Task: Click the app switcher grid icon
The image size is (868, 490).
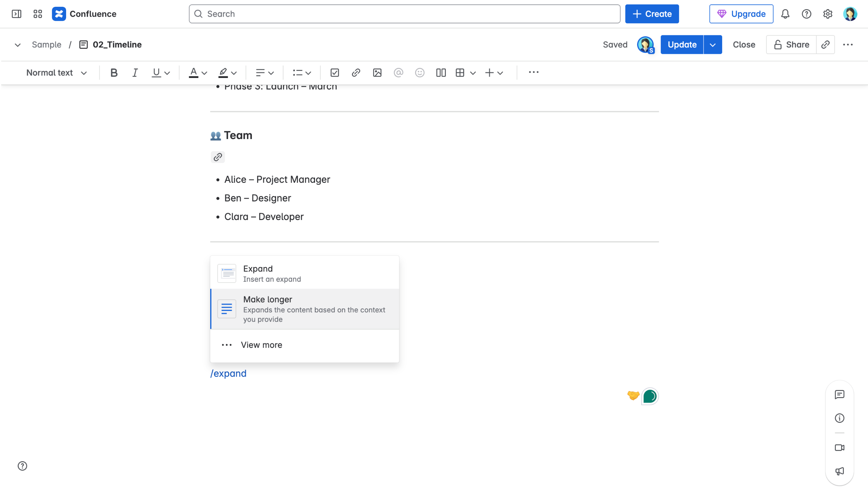Action: point(38,14)
